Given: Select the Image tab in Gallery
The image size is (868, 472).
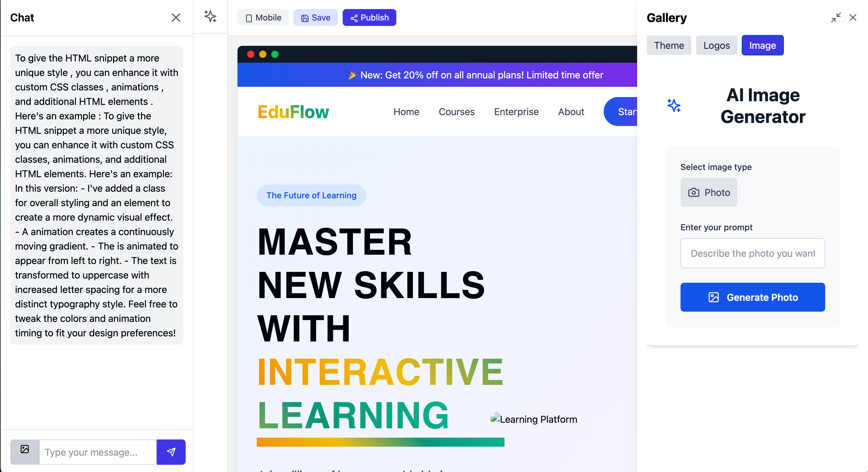Looking at the screenshot, I should point(763,45).
